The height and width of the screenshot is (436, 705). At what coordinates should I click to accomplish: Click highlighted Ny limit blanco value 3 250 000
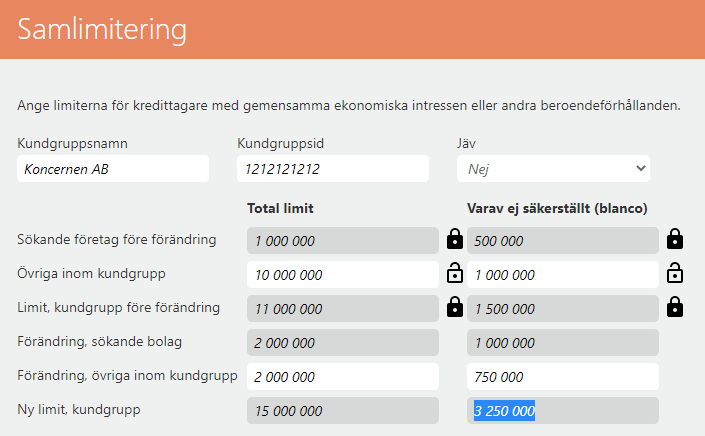point(504,410)
